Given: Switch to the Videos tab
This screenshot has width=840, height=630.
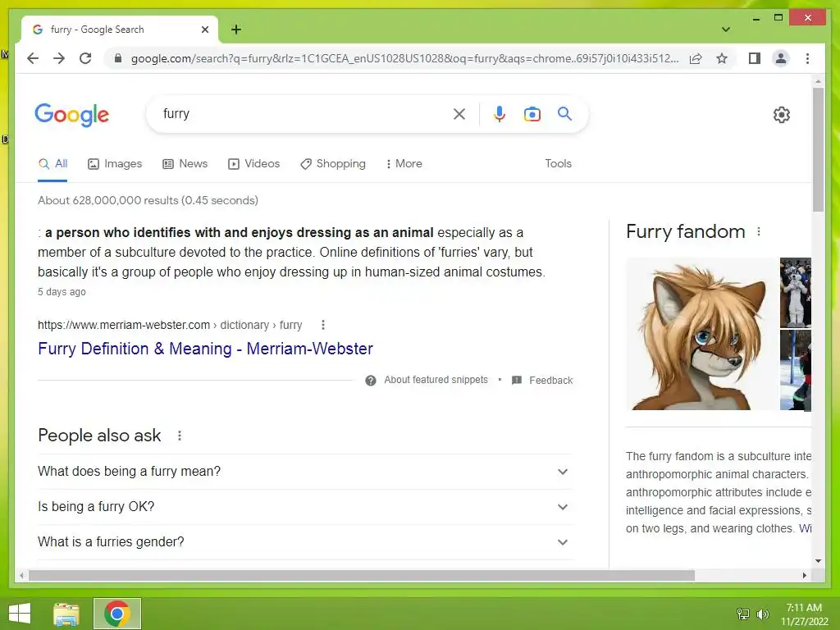Looking at the screenshot, I should [x=254, y=164].
